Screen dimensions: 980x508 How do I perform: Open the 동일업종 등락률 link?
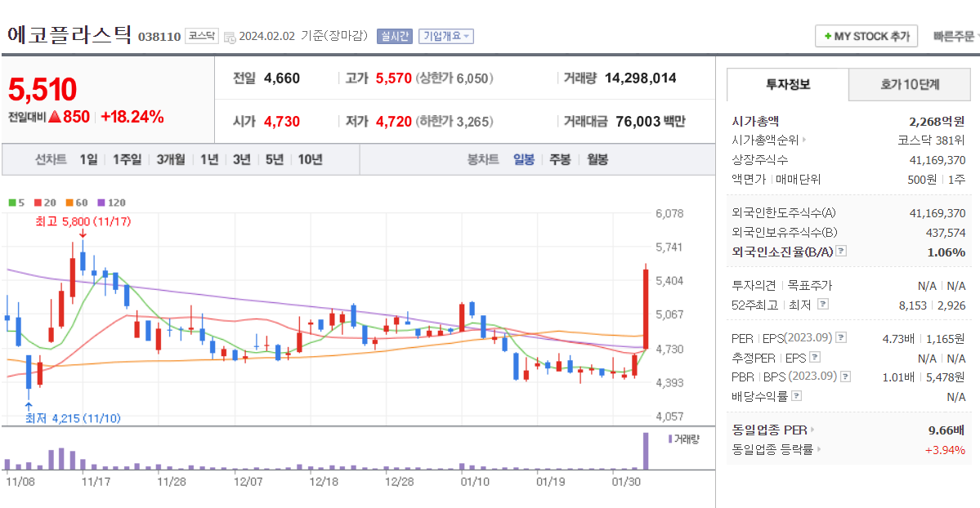[776, 449]
